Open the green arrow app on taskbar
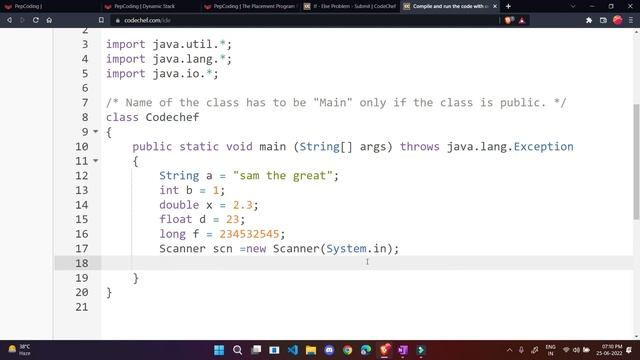 click(421, 350)
